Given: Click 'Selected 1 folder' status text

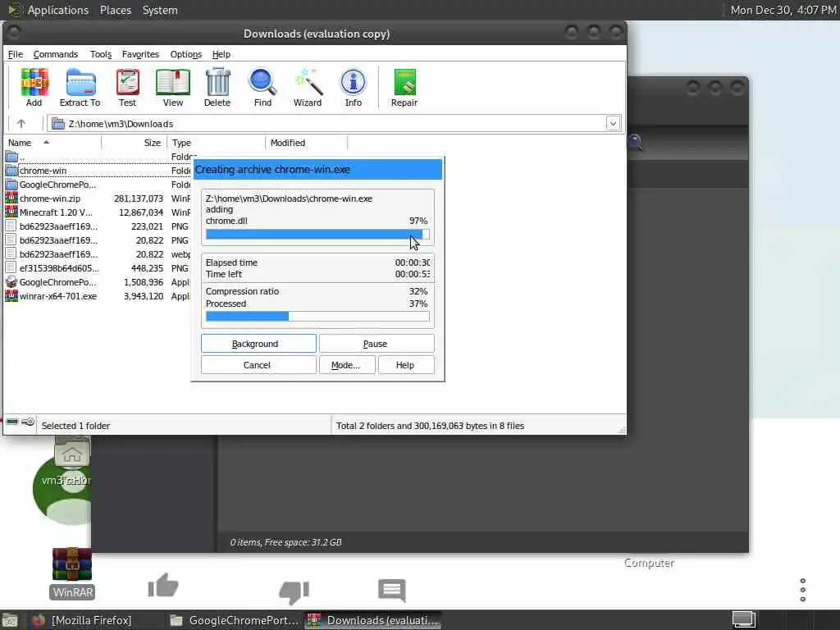Looking at the screenshot, I should point(75,426).
